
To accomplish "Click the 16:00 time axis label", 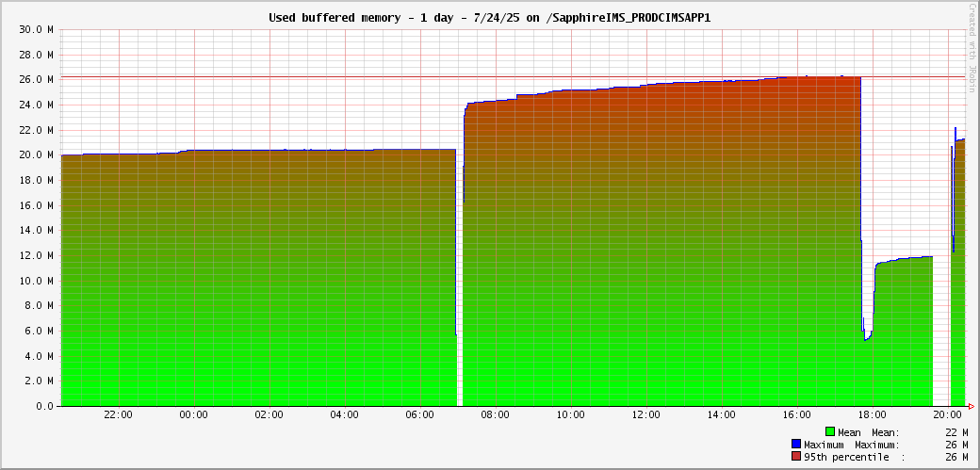I will pyautogui.click(x=797, y=415).
